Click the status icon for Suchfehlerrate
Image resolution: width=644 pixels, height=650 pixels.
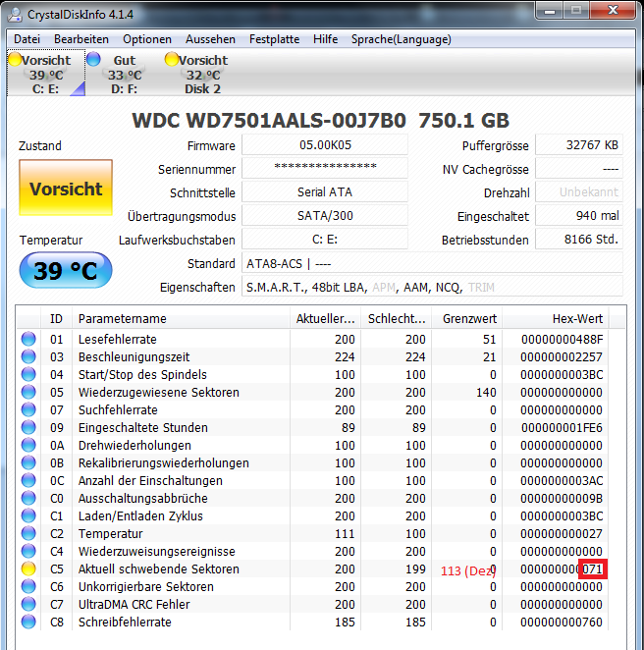coord(28,409)
